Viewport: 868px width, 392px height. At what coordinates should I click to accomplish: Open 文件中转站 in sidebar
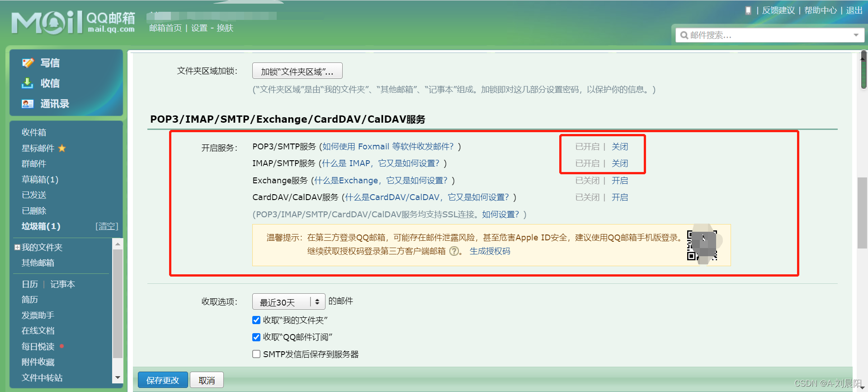tap(42, 378)
